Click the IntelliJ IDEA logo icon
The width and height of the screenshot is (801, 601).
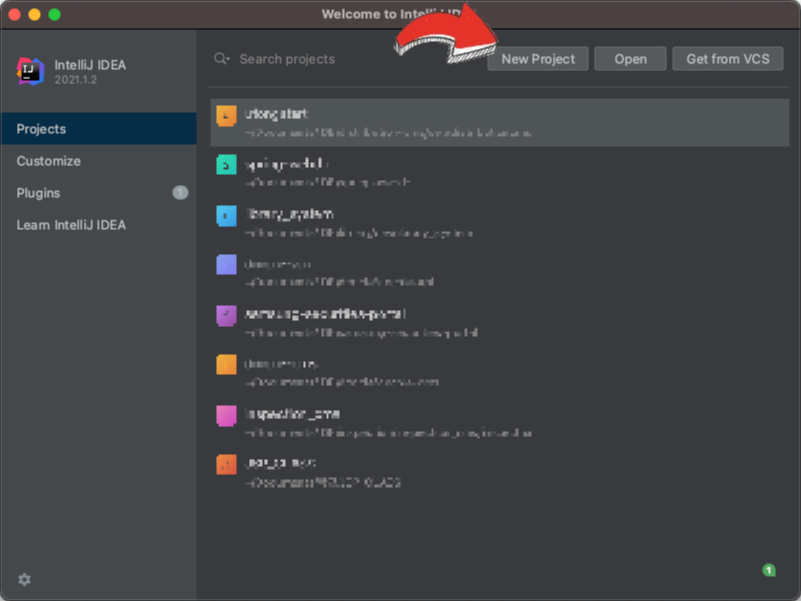30,72
